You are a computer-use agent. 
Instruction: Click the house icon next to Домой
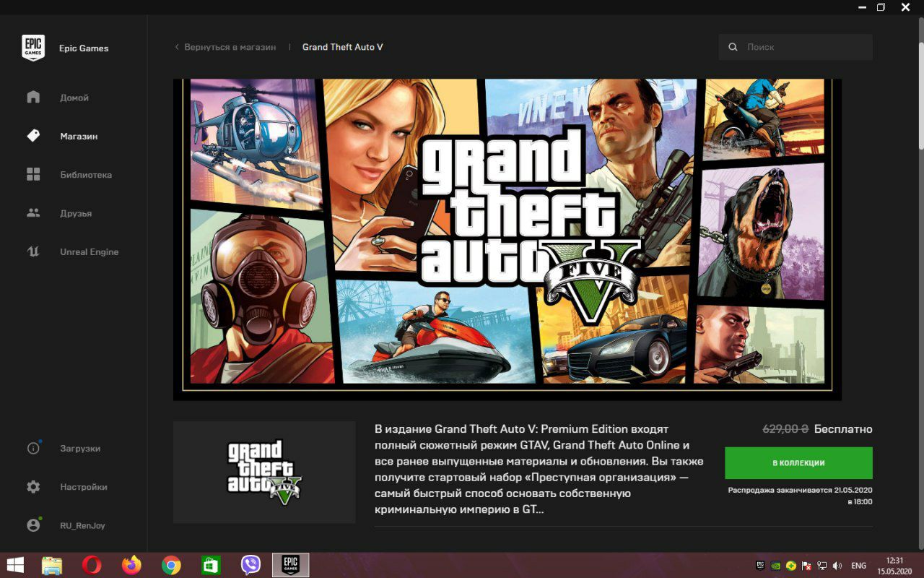(33, 97)
